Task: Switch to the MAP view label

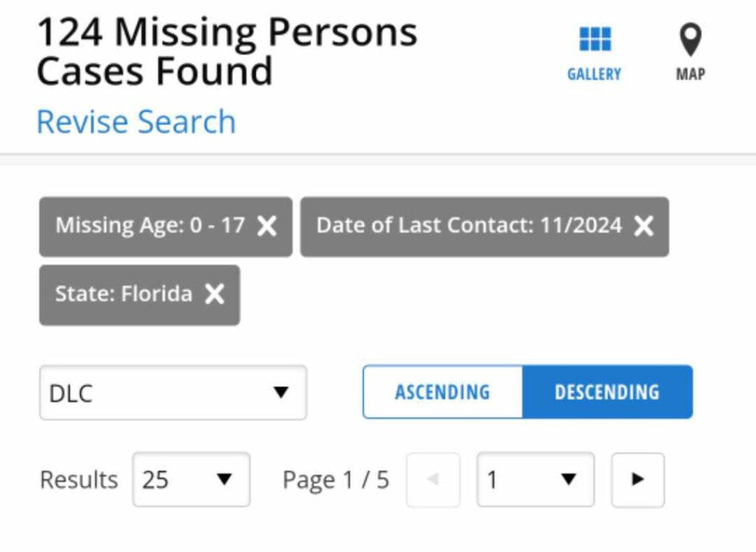Action: pos(690,74)
